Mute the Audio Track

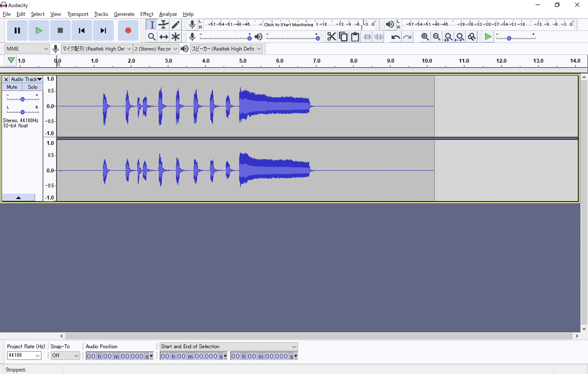click(12, 87)
